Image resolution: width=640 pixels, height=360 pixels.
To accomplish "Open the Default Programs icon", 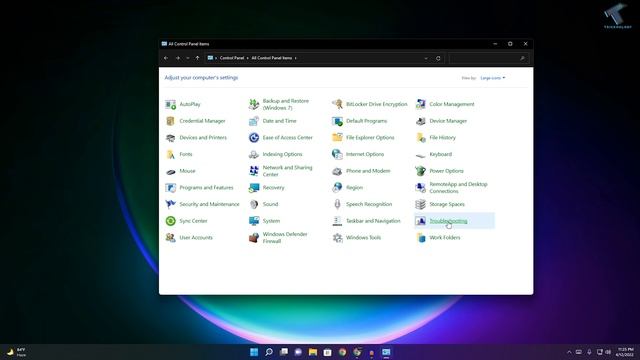I will 337,121.
